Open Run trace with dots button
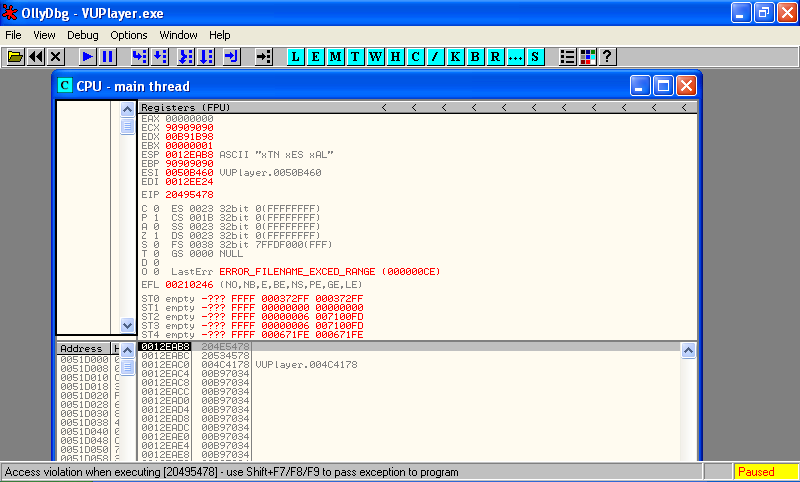800x482 pixels. [515, 57]
